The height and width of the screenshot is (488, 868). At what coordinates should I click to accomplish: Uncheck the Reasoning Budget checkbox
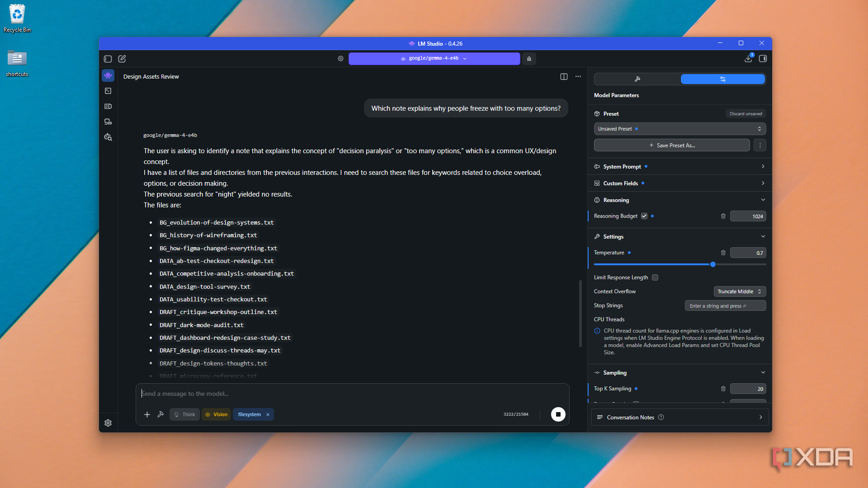(644, 216)
